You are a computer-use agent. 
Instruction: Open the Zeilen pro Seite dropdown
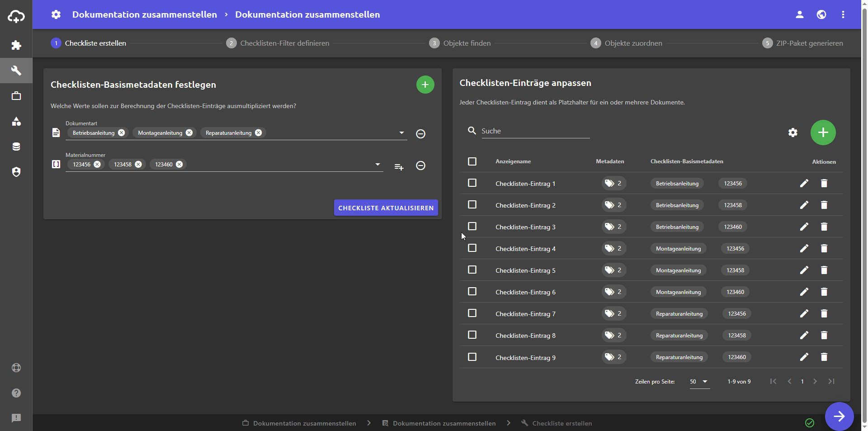699,382
